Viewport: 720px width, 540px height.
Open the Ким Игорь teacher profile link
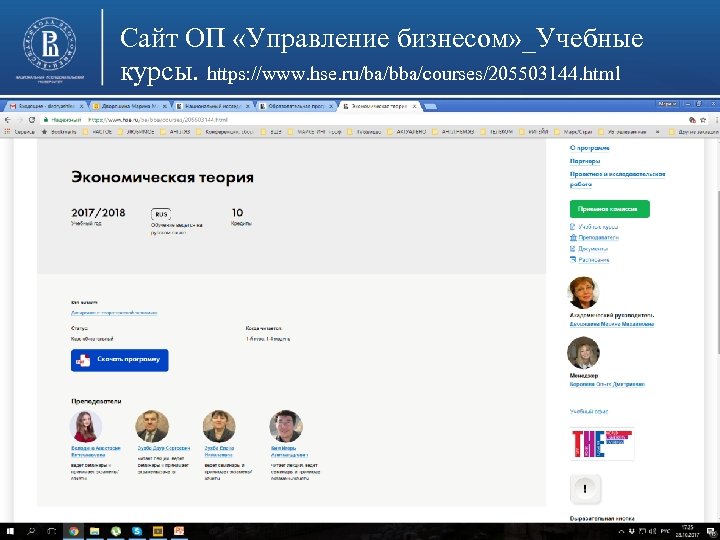tap(289, 451)
